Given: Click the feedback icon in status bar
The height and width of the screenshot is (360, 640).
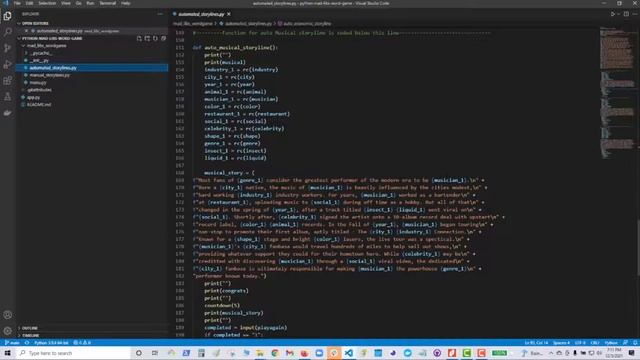Looking at the screenshot, I should point(625,342).
